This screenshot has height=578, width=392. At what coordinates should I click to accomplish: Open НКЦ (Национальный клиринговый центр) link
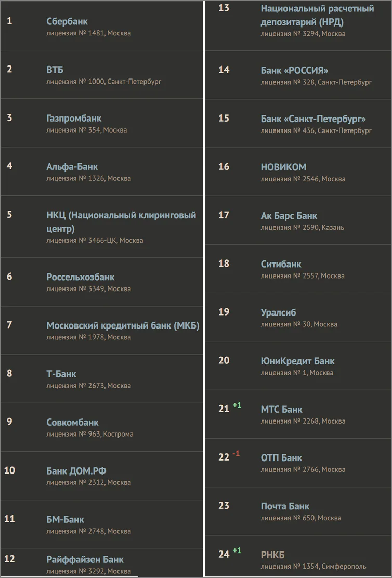point(121,221)
